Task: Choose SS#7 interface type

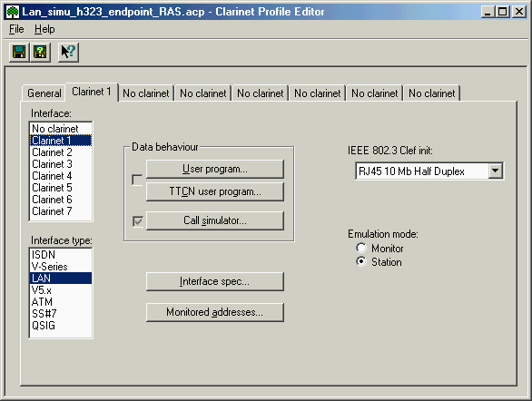Action: 61,314
